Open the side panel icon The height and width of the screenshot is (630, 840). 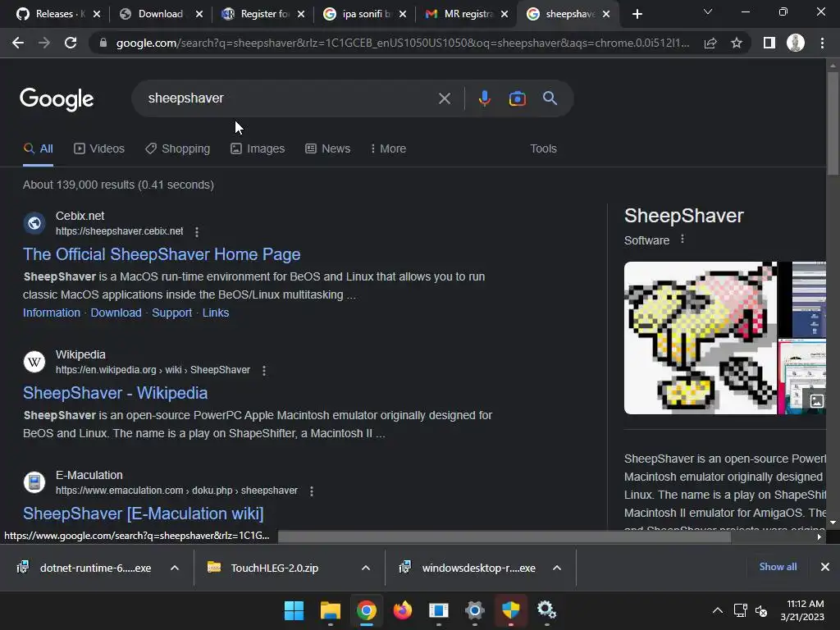[x=769, y=43]
